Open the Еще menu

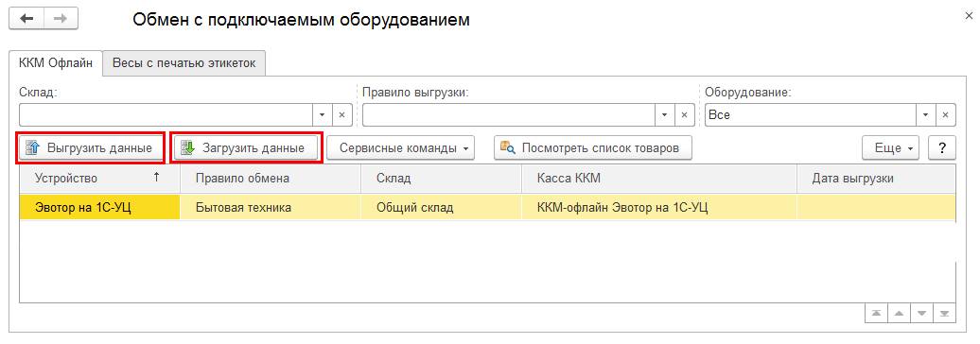[x=890, y=148]
